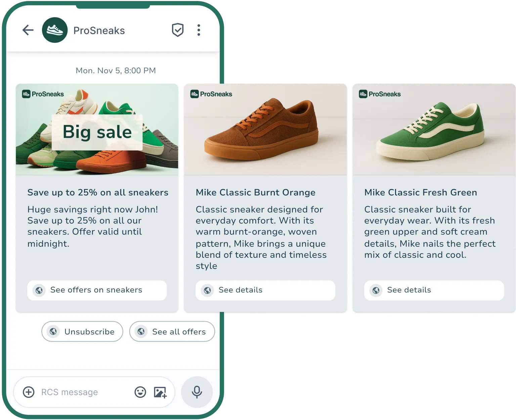Open the ProSneaks sneaker avatar
Screen dimensions: 516x420
click(x=55, y=30)
